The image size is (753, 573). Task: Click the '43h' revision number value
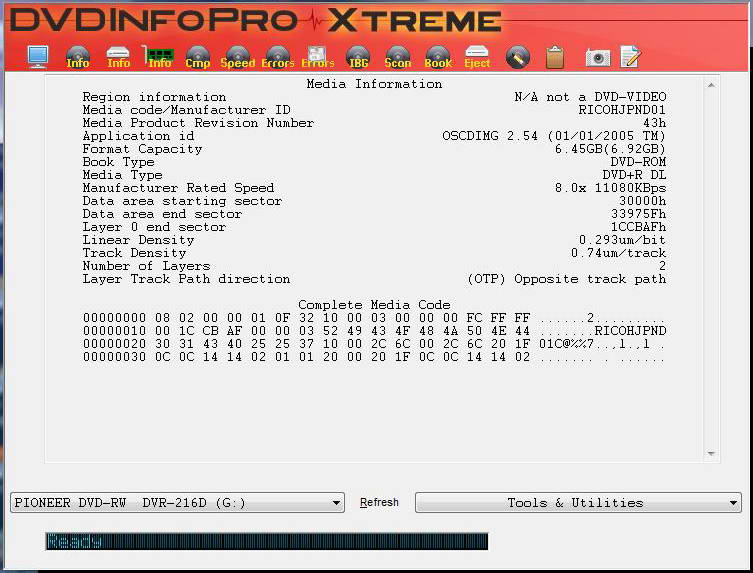click(654, 123)
